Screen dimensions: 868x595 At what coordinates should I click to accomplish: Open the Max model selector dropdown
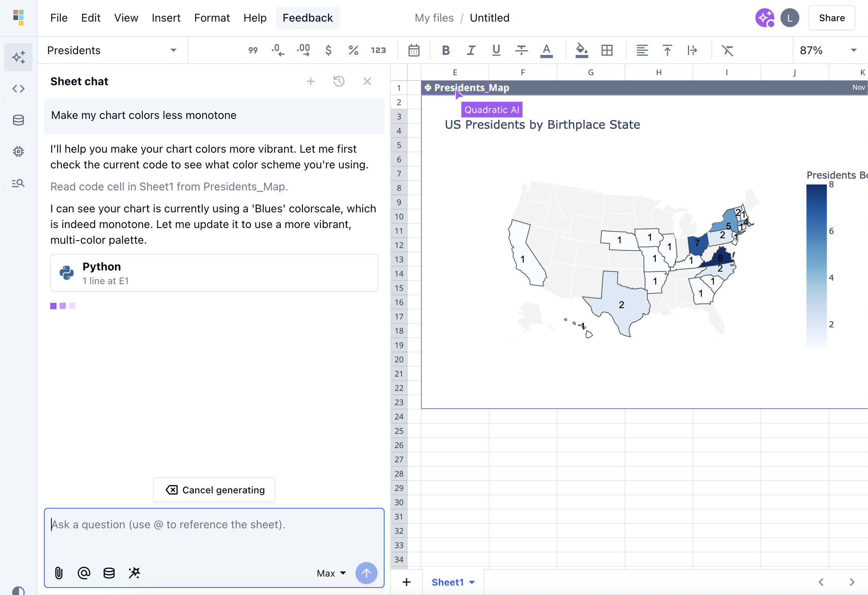tap(331, 573)
